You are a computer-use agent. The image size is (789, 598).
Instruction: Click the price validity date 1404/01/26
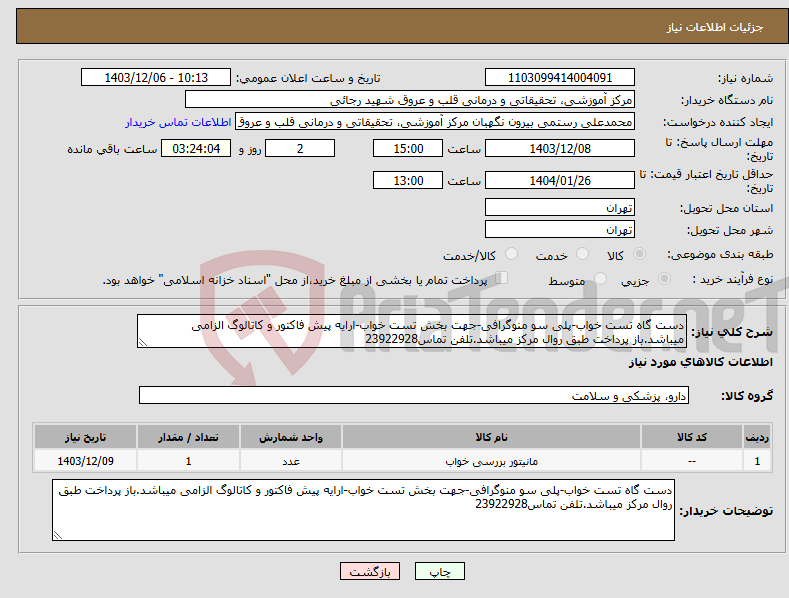(560, 180)
